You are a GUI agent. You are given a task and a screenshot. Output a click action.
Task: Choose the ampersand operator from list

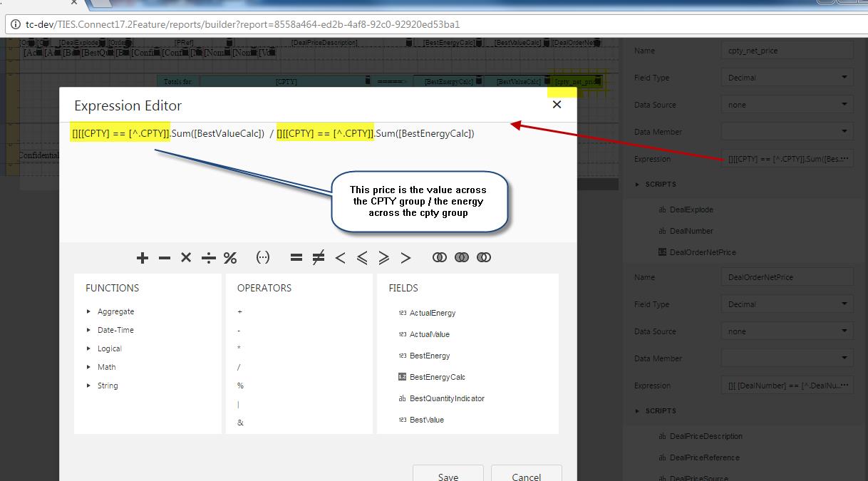[x=240, y=423]
